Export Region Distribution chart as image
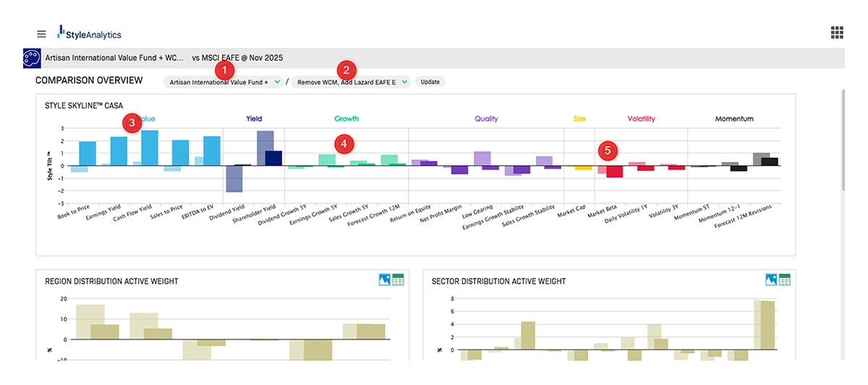This screenshot has height=385, width=868. (385, 280)
